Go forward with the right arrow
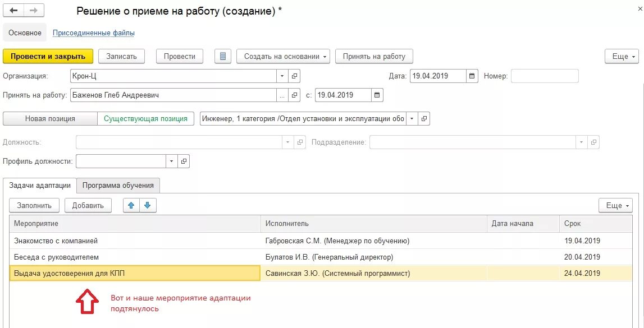Image resolution: width=644 pixels, height=328 pixels. 34,11
